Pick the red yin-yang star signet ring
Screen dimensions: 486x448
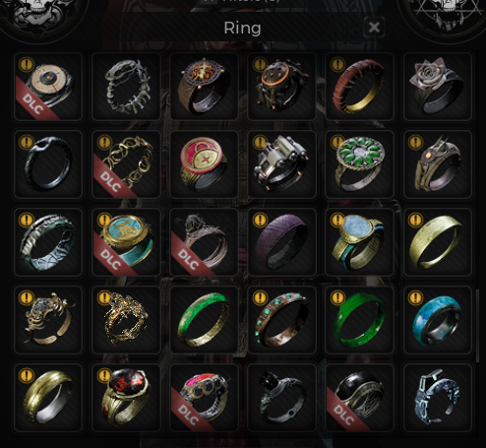[x=204, y=164]
